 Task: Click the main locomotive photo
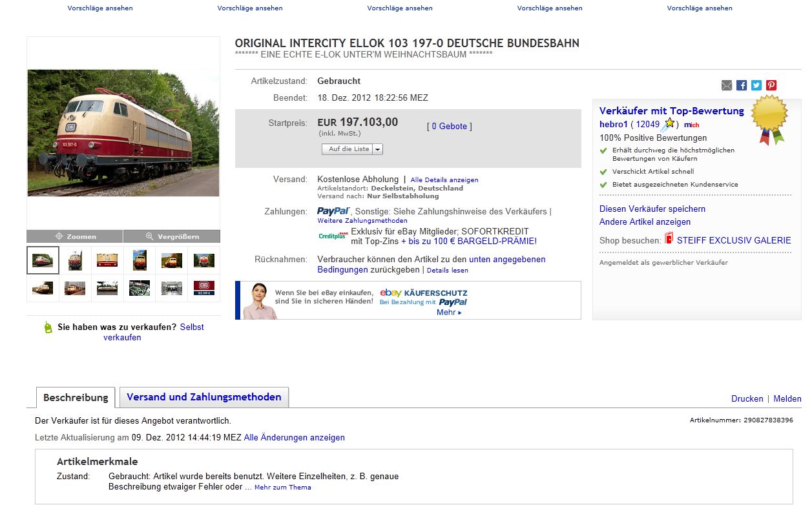point(123,133)
